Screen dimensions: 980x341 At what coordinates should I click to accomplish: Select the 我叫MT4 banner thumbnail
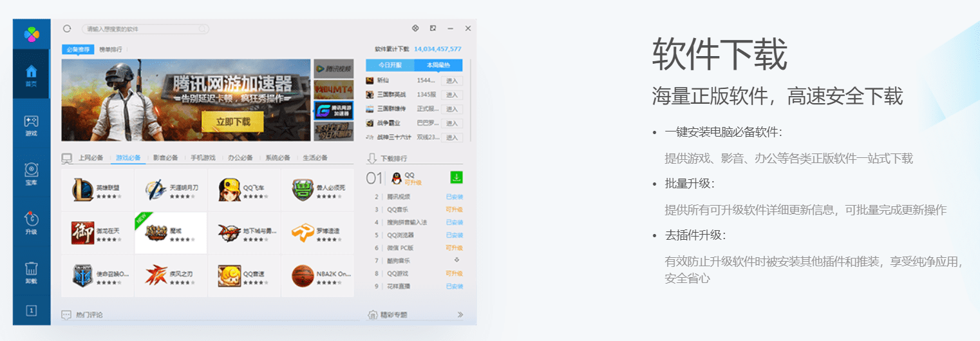334,90
